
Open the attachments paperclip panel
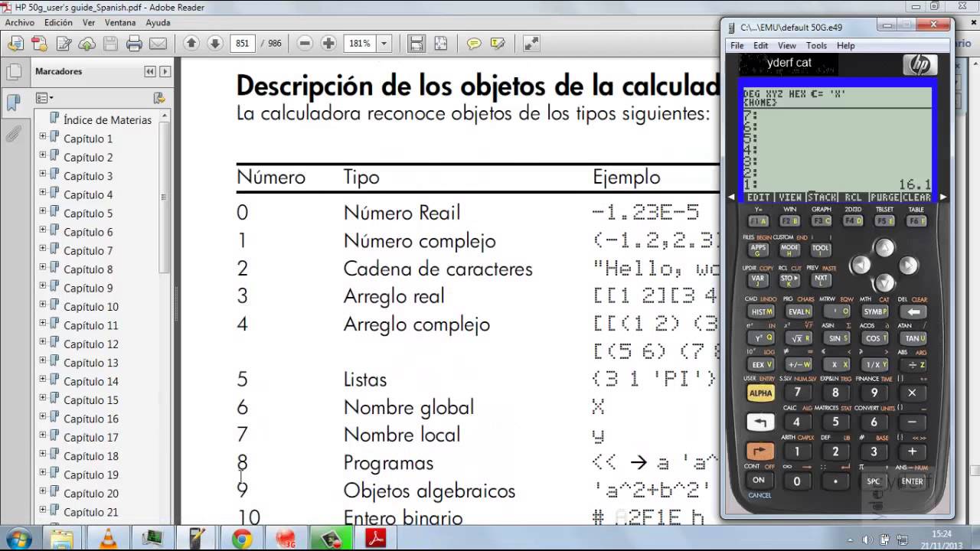point(13,135)
